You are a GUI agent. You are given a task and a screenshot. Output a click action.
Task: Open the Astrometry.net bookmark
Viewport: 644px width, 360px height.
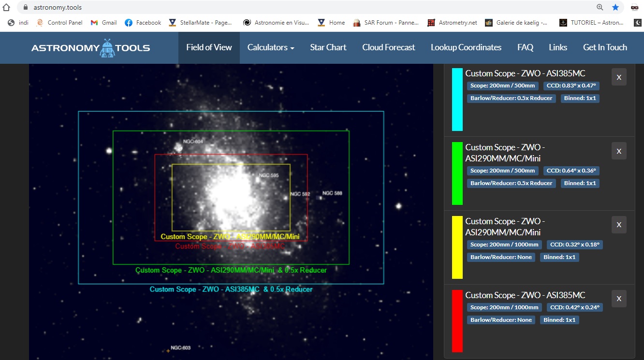(x=453, y=23)
